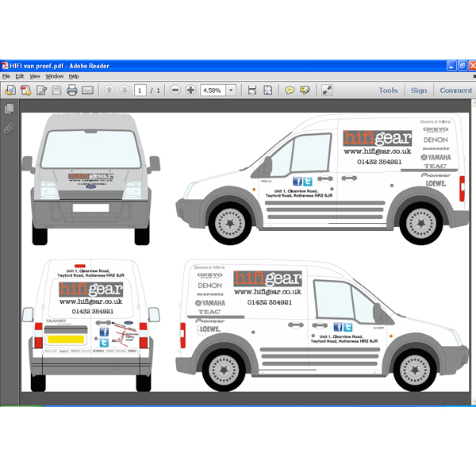Show the Attachments paperclip panel
The width and height of the screenshot is (476, 476).
(x=9, y=129)
